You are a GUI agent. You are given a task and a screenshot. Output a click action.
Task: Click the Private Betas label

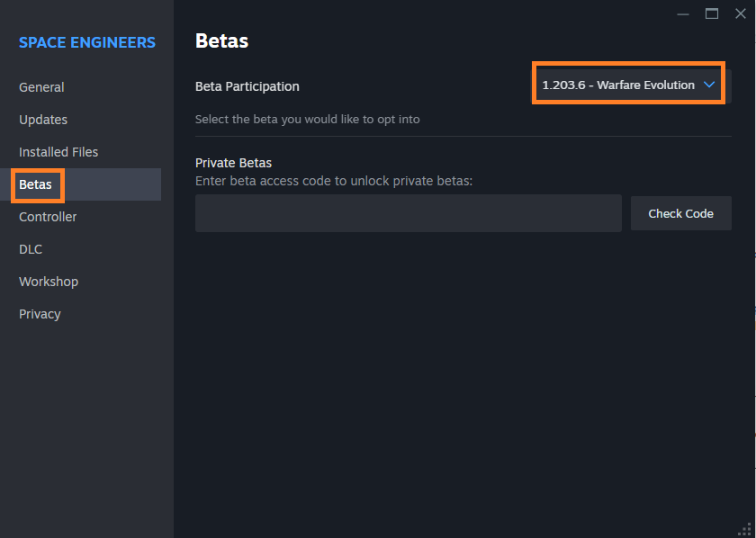(x=233, y=163)
